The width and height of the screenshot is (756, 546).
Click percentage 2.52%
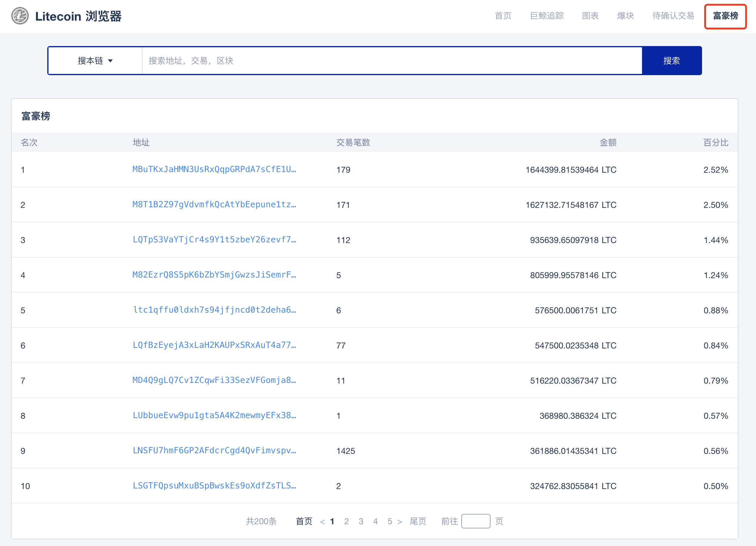tap(716, 170)
